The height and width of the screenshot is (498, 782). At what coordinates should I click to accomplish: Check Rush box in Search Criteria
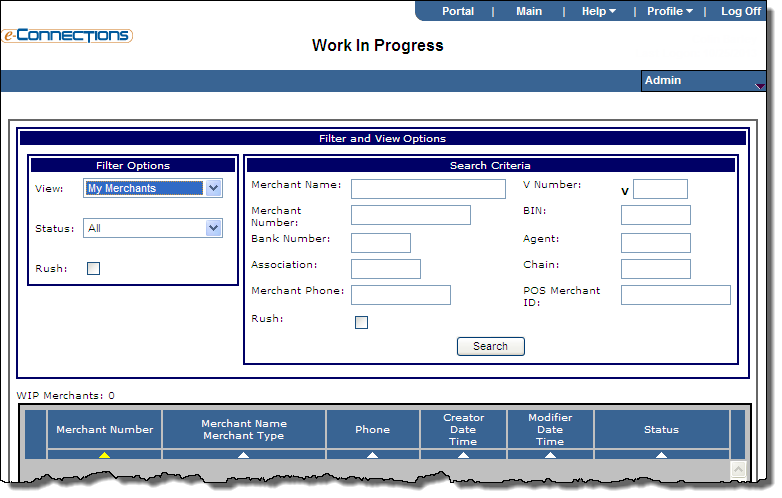click(361, 322)
